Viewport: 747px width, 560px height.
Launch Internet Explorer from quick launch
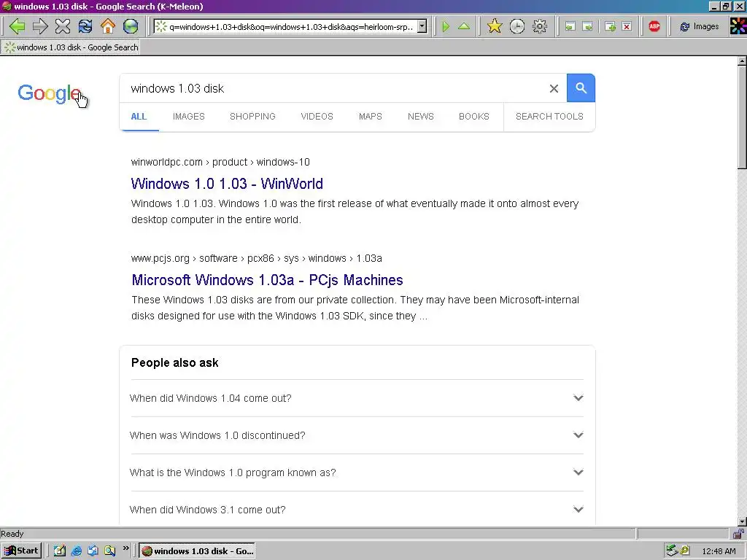point(76,551)
